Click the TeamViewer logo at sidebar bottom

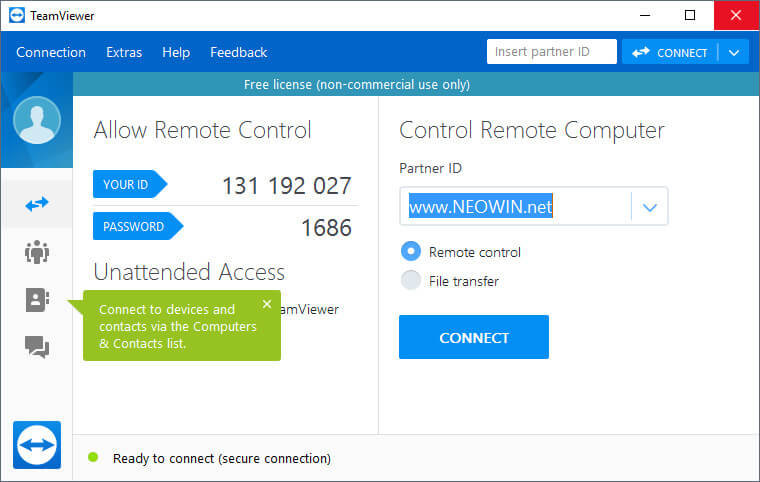tap(37, 445)
